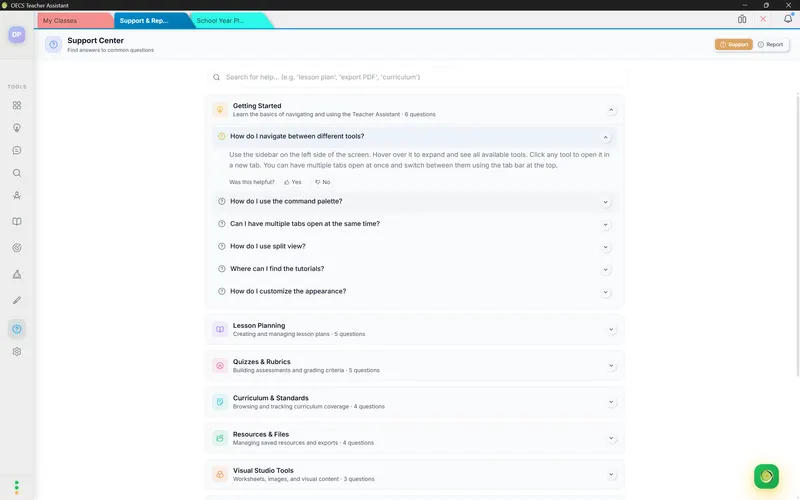Expand the Resources & Files section

[611, 438]
